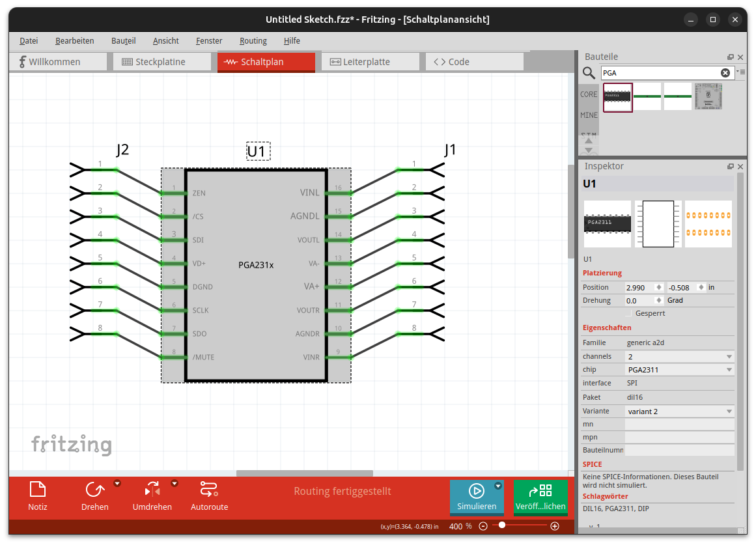Click the schematic view image in Inspektor
This screenshot has height=545, width=756.
658,224
